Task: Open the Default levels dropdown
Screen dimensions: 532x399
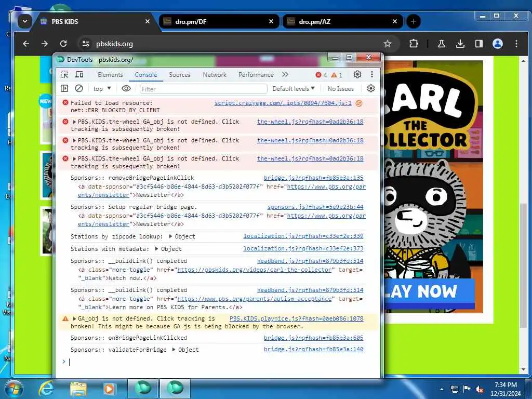Action: pos(294,88)
